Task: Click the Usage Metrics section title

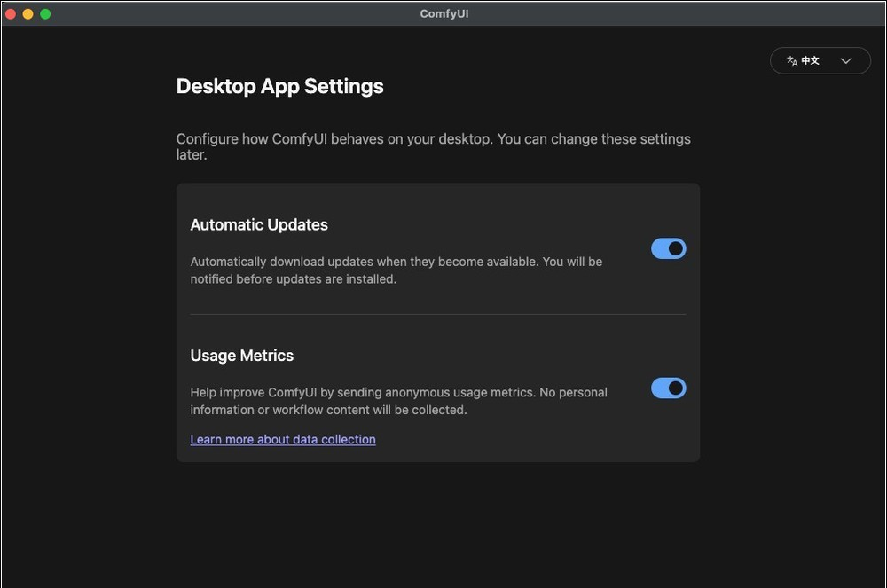Action: point(241,356)
